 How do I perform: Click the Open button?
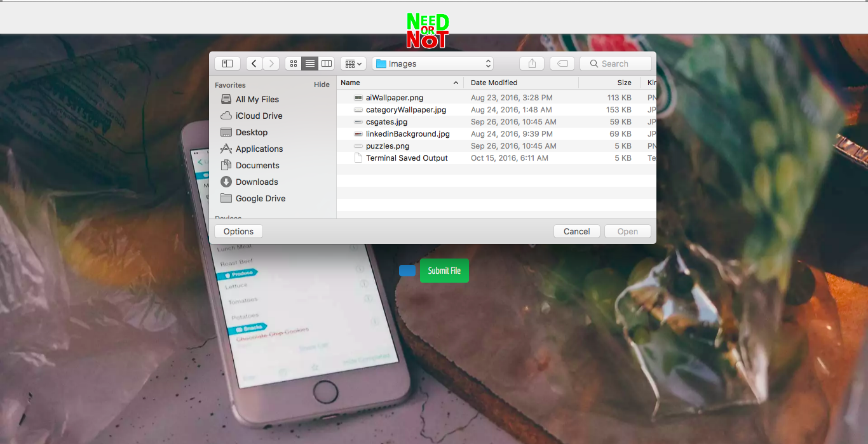pos(628,231)
